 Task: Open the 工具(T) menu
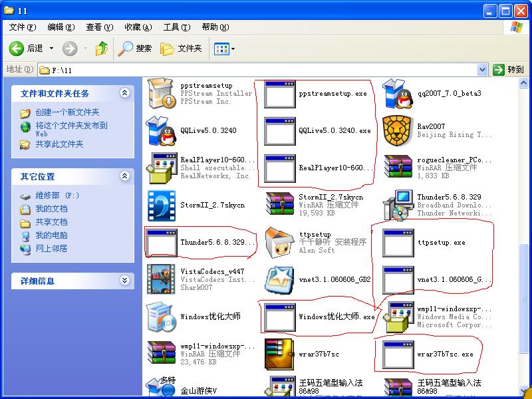pos(177,27)
